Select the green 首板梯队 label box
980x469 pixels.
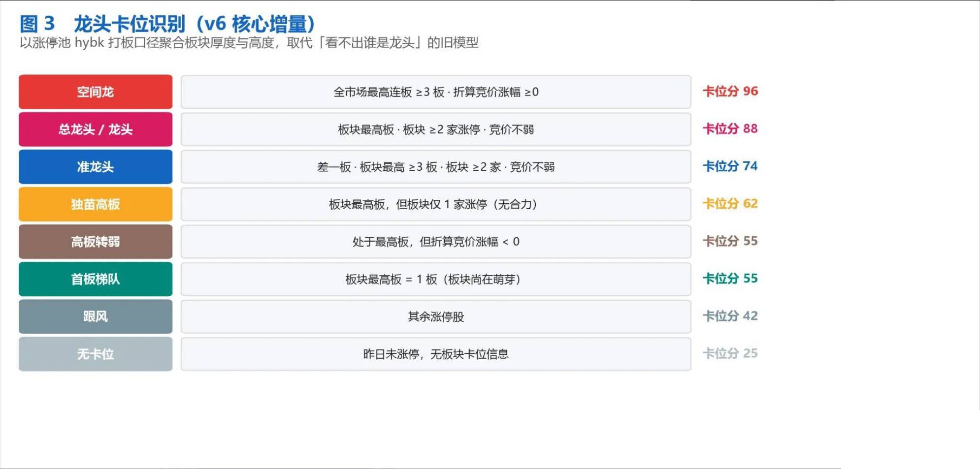(x=96, y=279)
